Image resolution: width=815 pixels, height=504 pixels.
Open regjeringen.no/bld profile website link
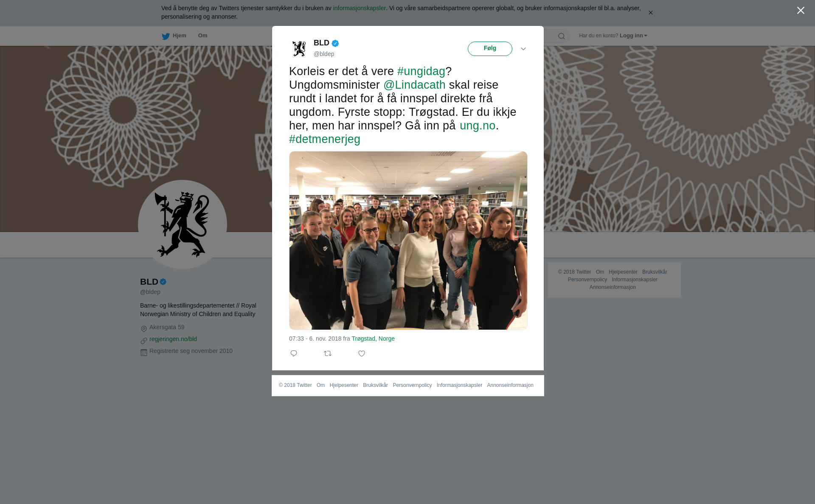[x=173, y=339]
